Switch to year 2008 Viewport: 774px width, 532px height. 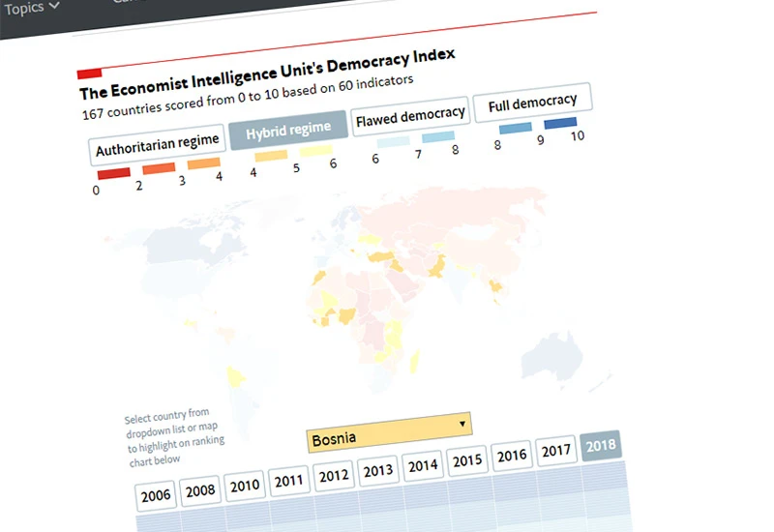(x=200, y=490)
